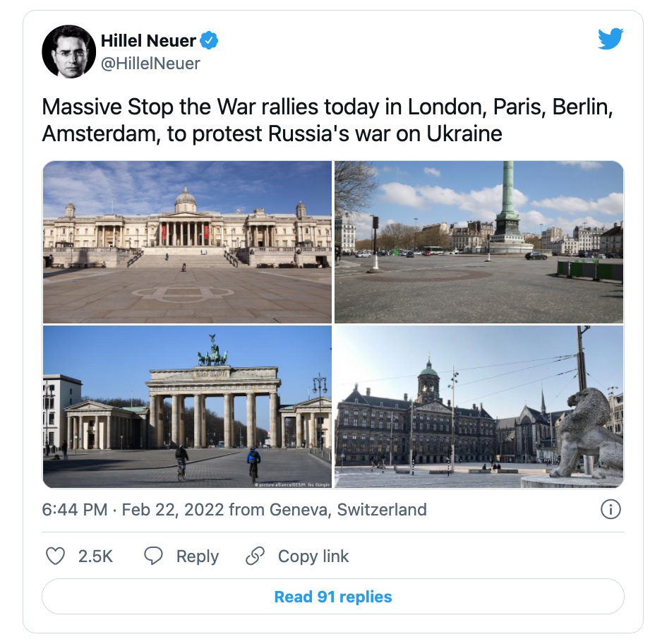Open Hillel Neuer's profile picture
This screenshot has width=655, height=644.
pos(68,52)
